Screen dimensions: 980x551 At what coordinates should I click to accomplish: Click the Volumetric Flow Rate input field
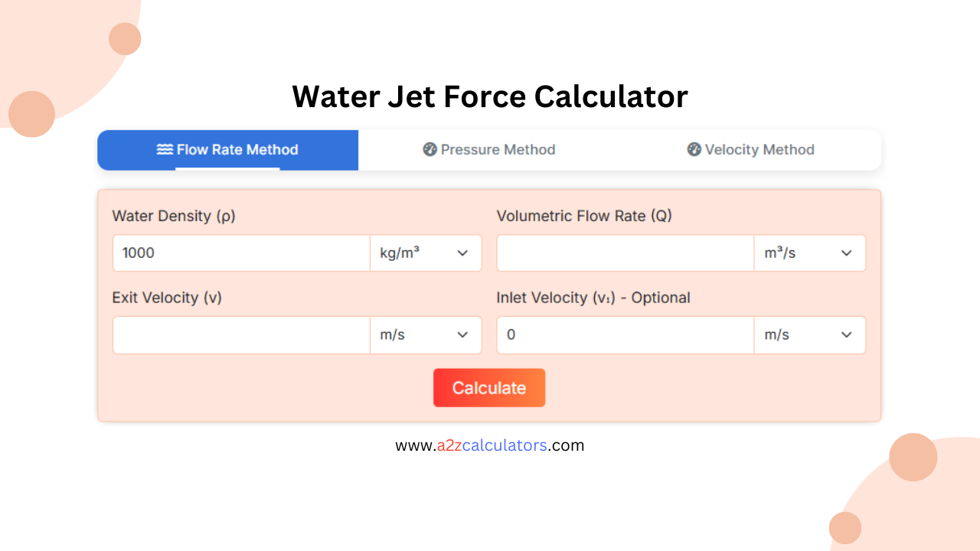point(625,253)
